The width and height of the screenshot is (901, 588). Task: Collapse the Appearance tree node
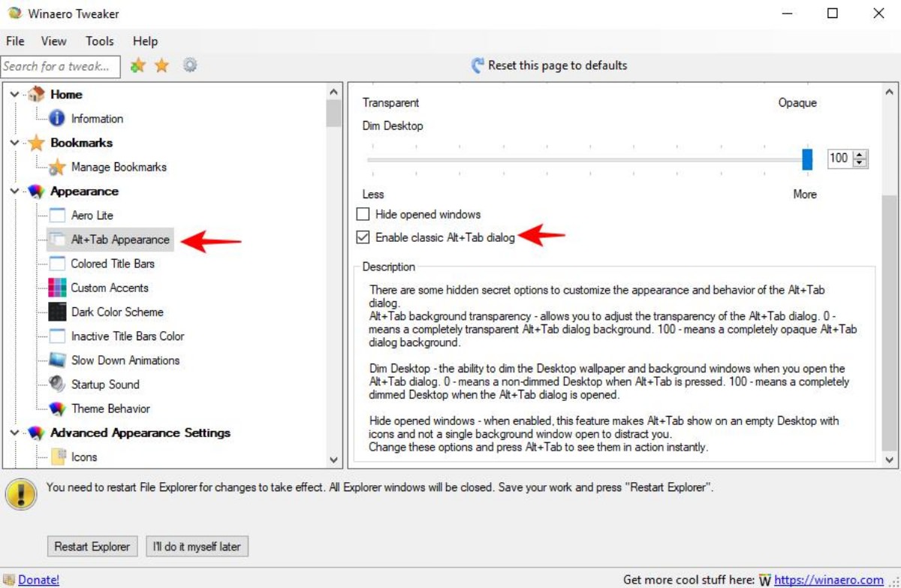(x=15, y=191)
